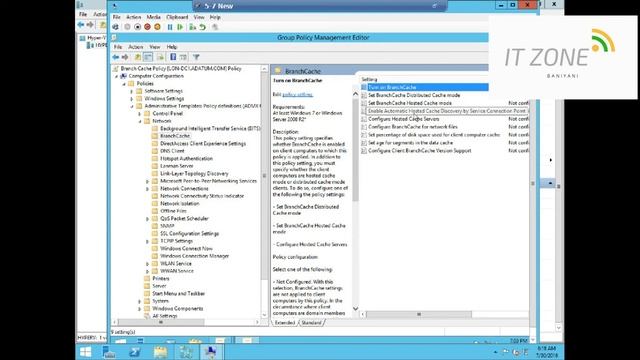Toggle Show/Hide Console Tree toolbar icon
This screenshot has width=640, height=360.
point(148,57)
